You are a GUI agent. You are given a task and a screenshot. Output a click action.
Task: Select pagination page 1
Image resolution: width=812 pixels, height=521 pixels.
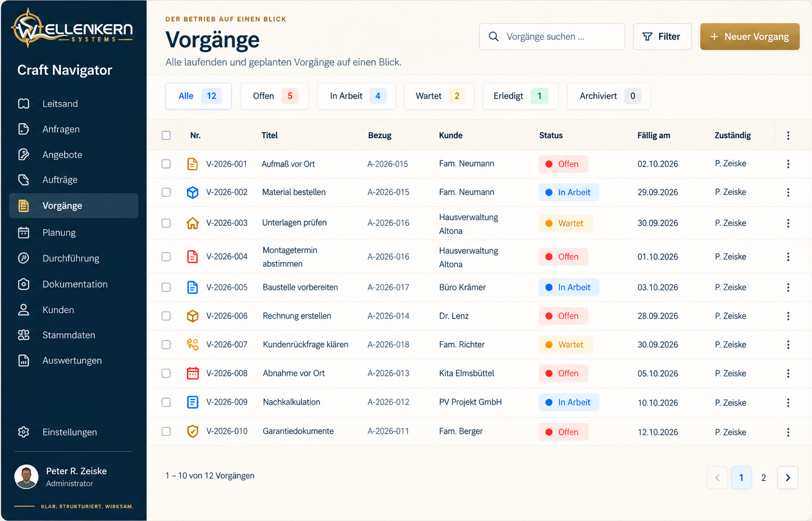tap(741, 477)
